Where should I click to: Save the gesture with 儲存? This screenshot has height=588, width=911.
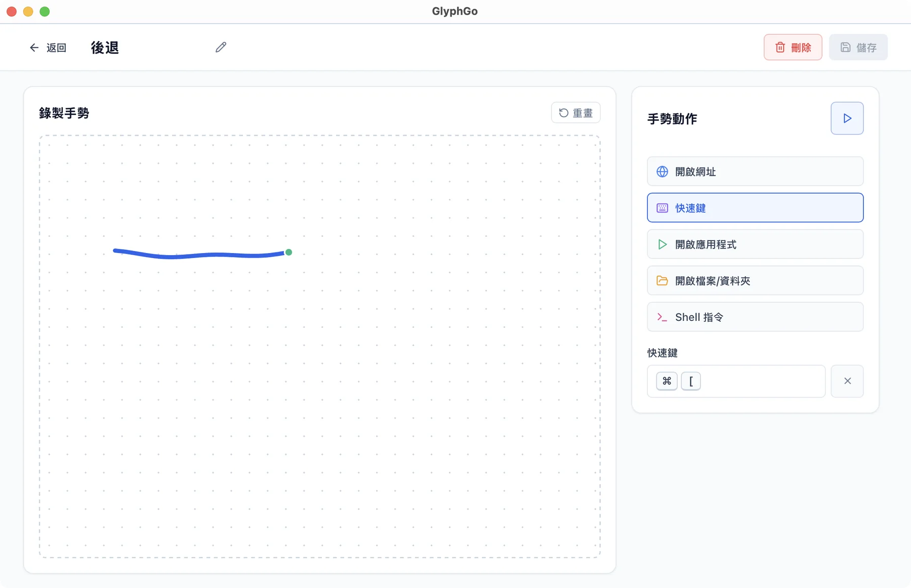(858, 47)
